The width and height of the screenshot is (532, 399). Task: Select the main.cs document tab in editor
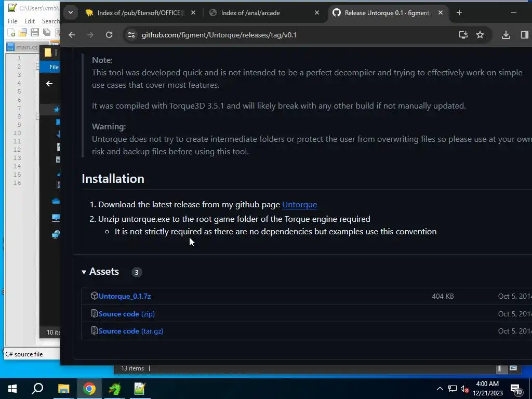click(22, 47)
